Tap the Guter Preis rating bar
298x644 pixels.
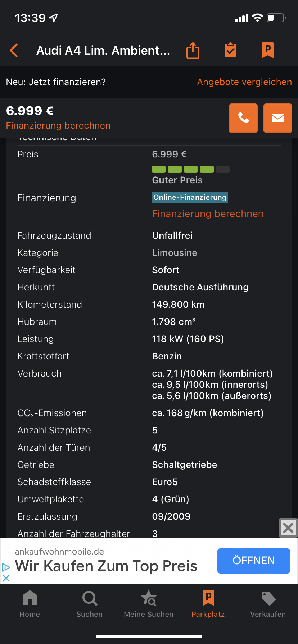pyautogui.click(x=190, y=169)
